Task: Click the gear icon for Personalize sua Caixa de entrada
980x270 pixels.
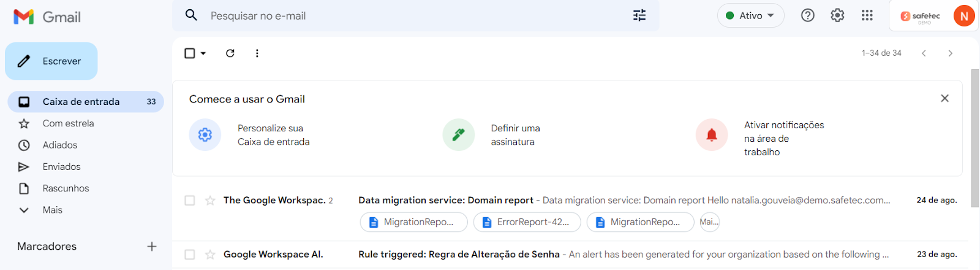Action: coord(205,134)
